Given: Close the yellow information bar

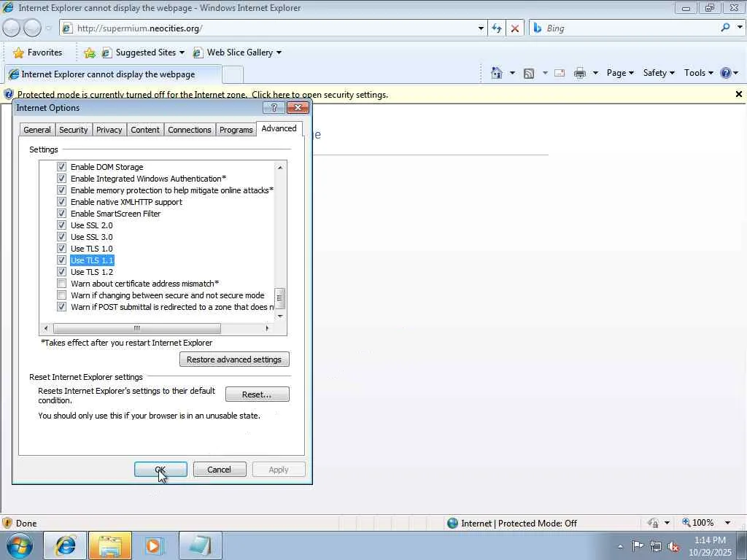Looking at the screenshot, I should click(x=739, y=94).
